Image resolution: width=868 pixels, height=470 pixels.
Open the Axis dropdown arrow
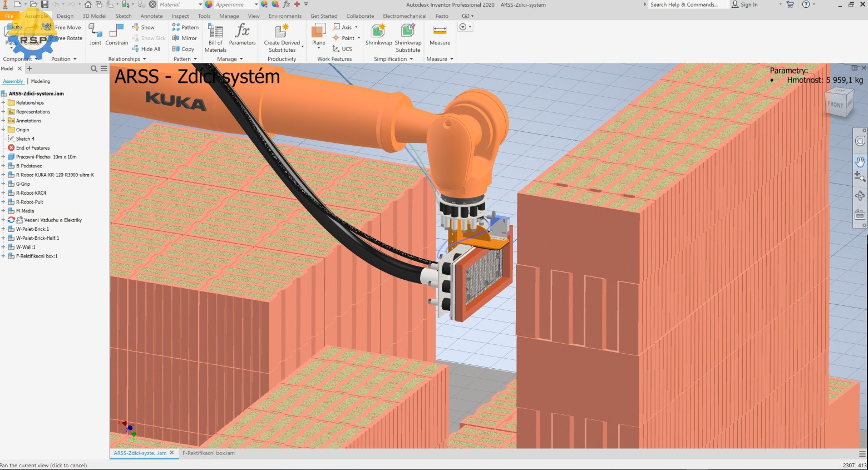tap(356, 27)
